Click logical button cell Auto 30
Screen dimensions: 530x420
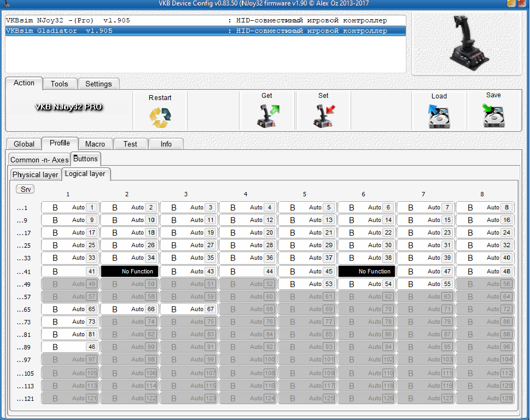[366, 246]
